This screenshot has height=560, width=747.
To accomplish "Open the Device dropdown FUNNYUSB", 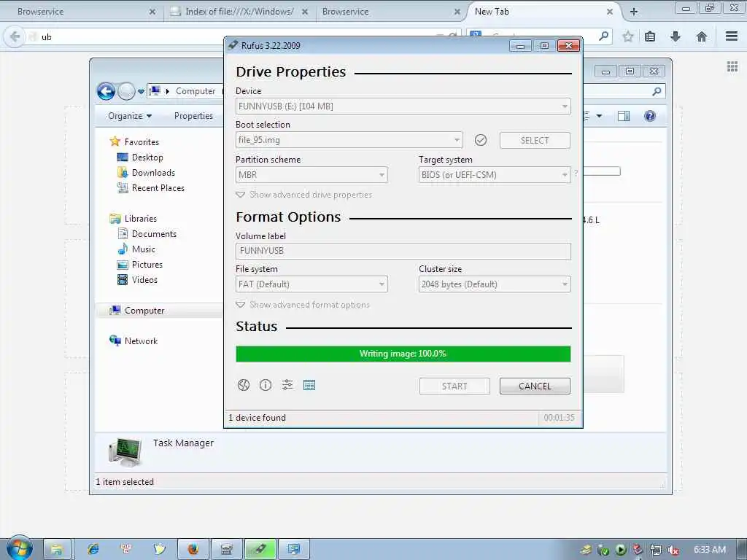I will click(403, 106).
